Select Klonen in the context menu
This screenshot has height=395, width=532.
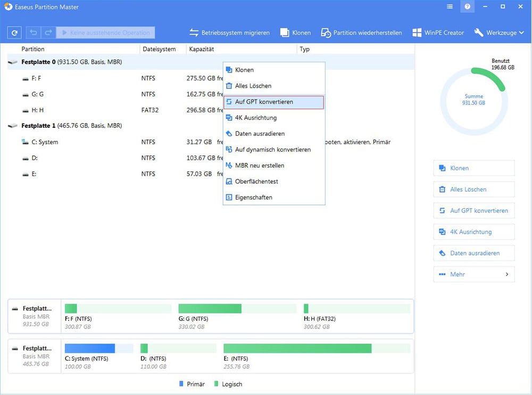(274, 70)
